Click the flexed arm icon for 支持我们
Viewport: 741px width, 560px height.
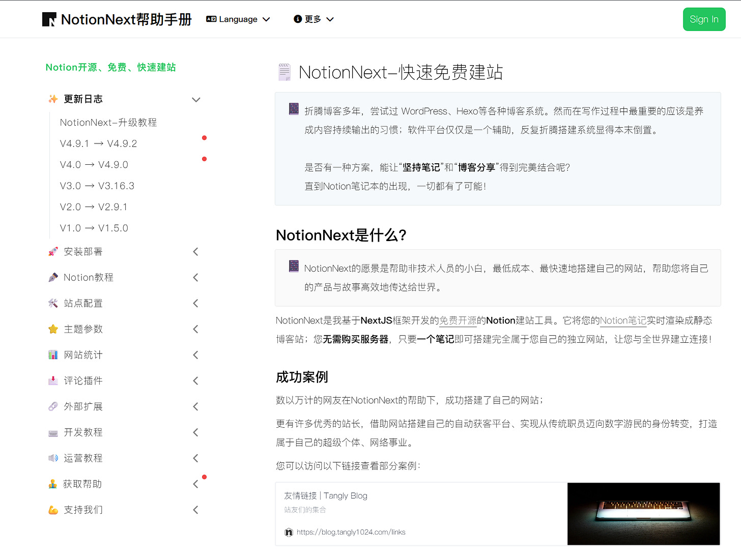click(x=53, y=510)
